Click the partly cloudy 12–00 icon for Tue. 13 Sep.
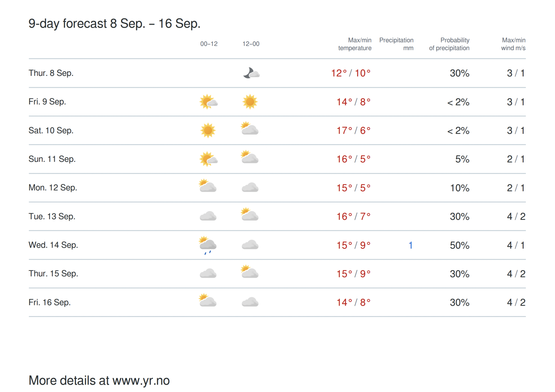 pyautogui.click(x=250, y=214)
